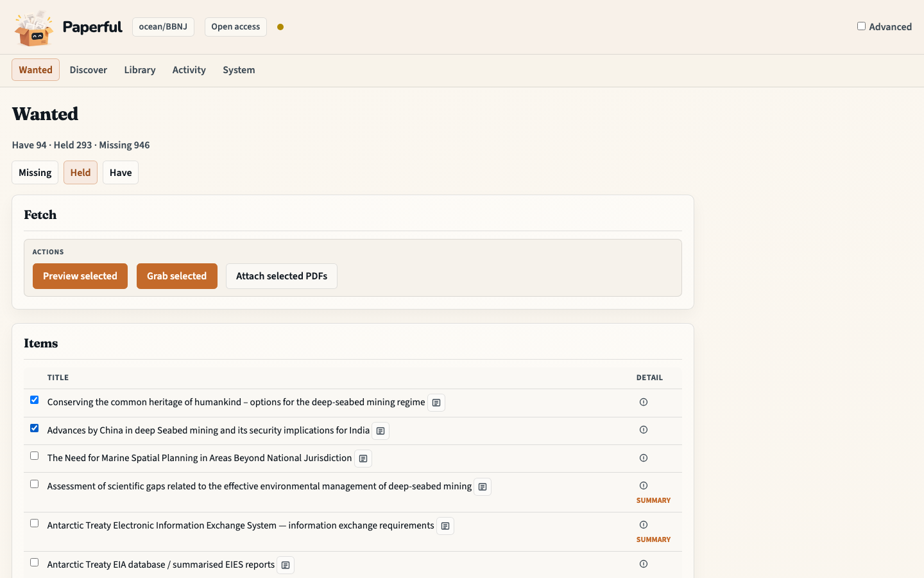Click the Open access badge

point(235,27)
